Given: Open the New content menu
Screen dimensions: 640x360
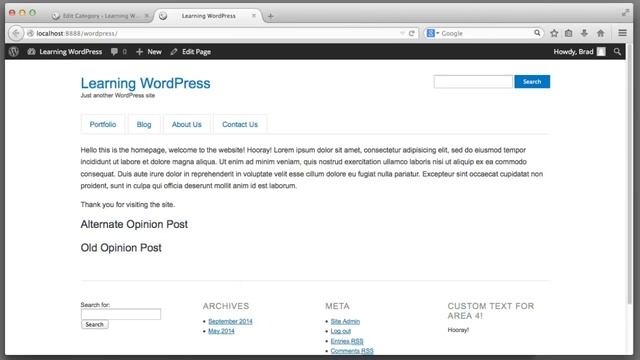Looking at the screenshot, I should click(x=149, y=52).
